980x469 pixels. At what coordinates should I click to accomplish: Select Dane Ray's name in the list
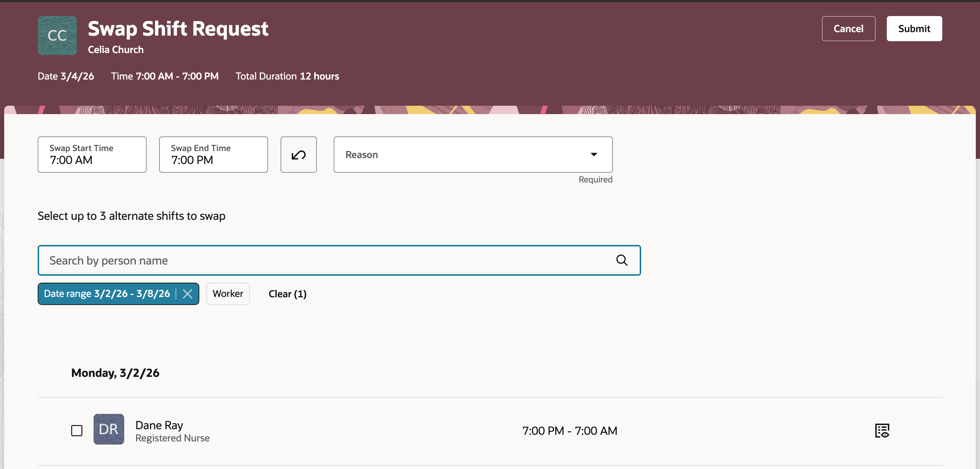159,425
